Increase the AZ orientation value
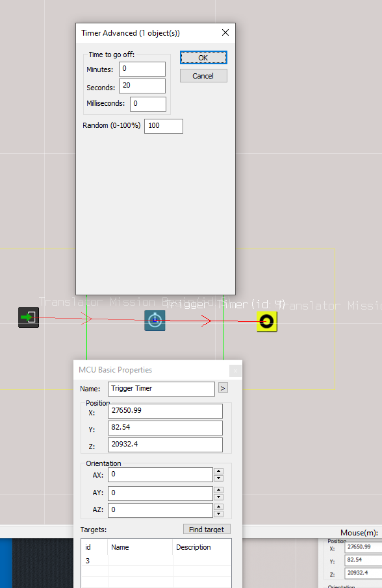Screen dimensions: 382x588 click(x=218, y=507)
